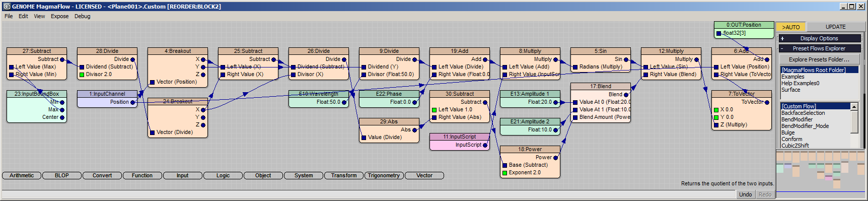
Task: Open the Transform node category
Action: [x=344, y=175]
